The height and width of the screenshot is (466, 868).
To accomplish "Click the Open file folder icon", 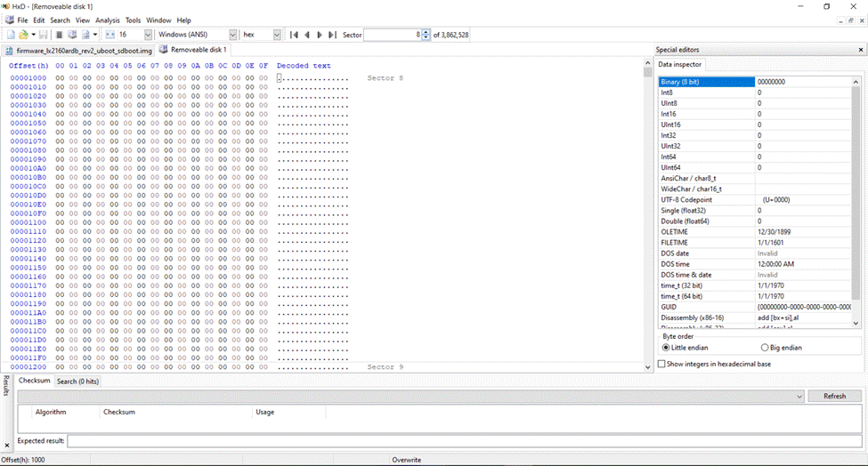I will coord(23,35).
